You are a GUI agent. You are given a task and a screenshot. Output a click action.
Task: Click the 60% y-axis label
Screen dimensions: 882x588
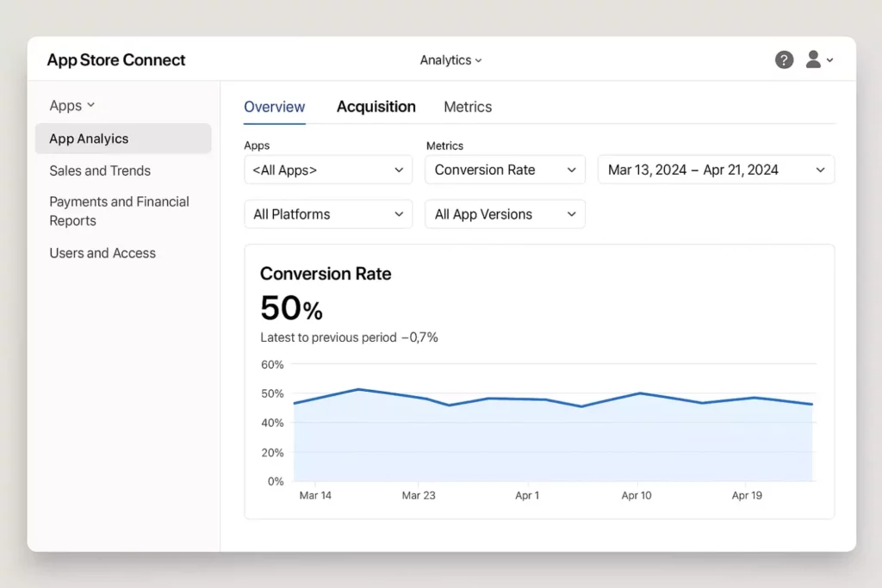coord(272,364)
